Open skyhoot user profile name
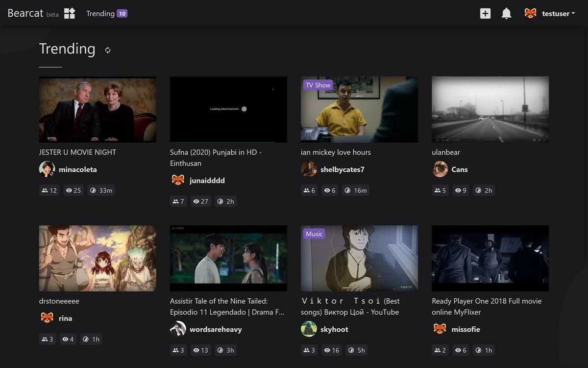 tap(334, 330)
